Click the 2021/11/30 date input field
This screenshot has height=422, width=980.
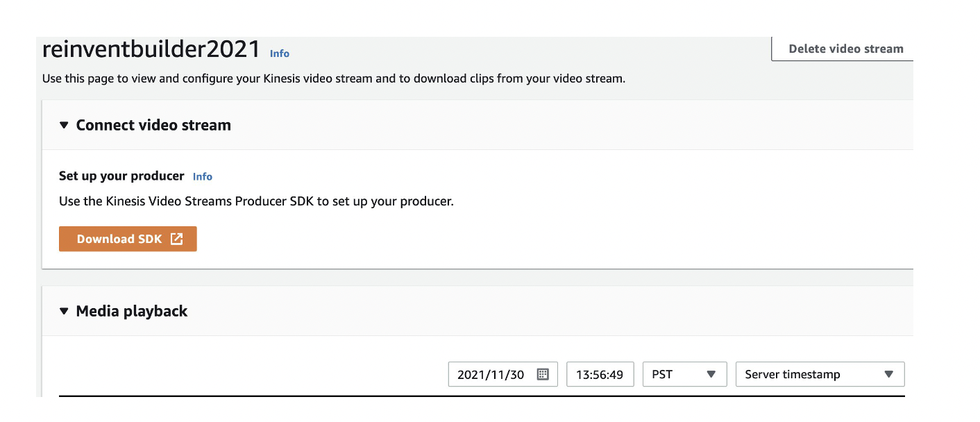pos(491,374)
